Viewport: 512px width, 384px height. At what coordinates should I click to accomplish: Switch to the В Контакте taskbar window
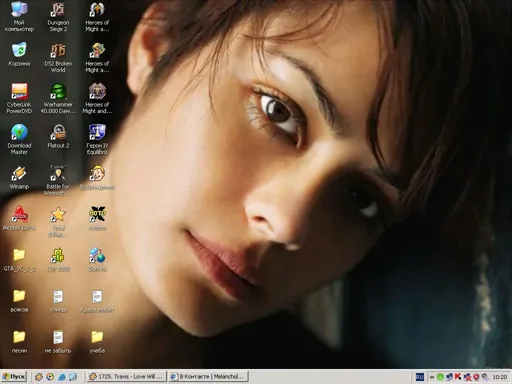208,377
